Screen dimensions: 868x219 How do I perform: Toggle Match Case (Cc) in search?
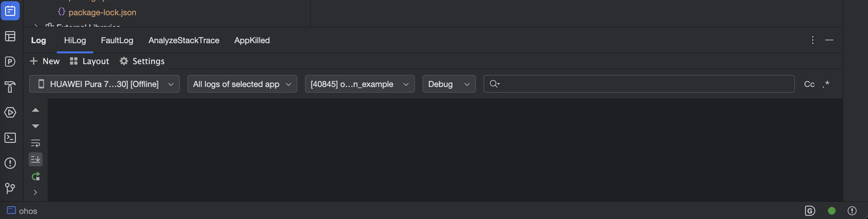pos(809,84)
